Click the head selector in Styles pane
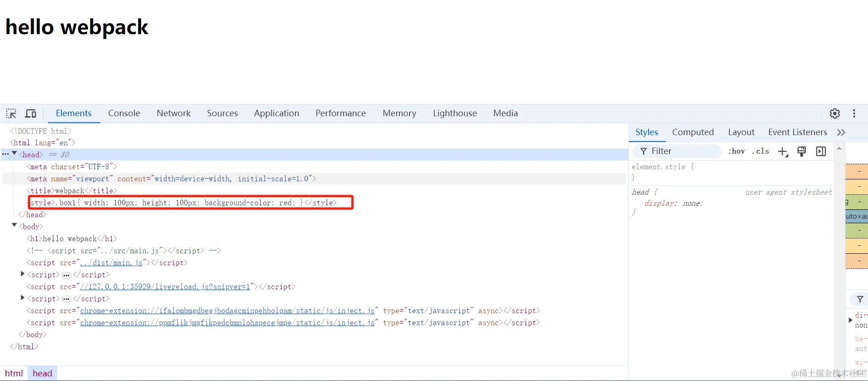Viewport: 868px width, 381px height. pos(640,192)
